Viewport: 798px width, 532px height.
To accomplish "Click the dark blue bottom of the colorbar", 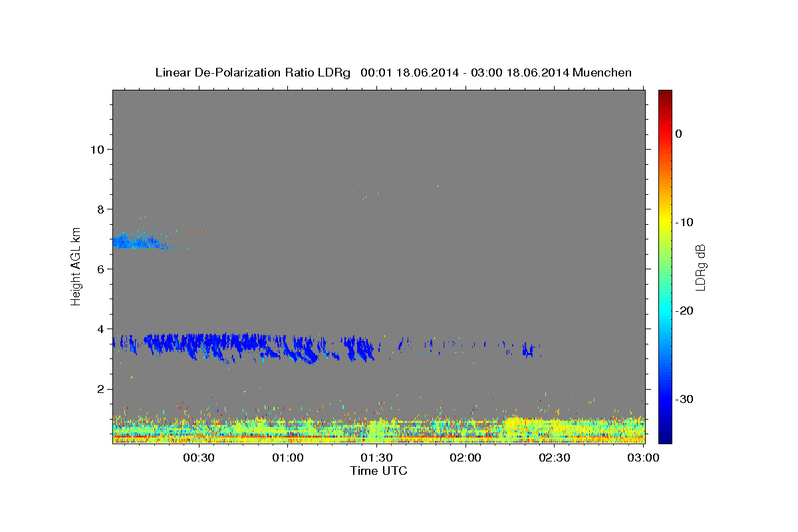I will coord(665,438).
